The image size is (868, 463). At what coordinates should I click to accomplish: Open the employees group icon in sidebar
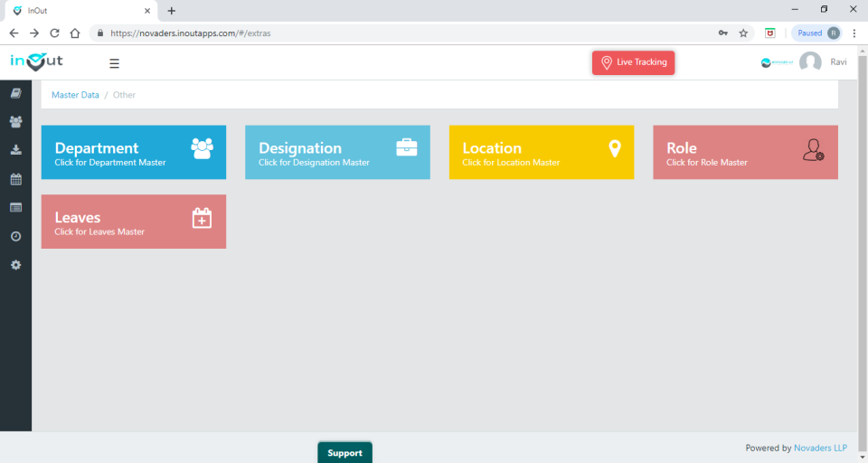[15, 122]
